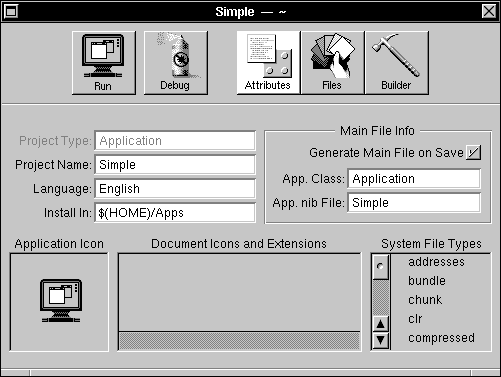Screen dimensions: 501x377
Task: Close the Simple project window
Action: [489, 12]
